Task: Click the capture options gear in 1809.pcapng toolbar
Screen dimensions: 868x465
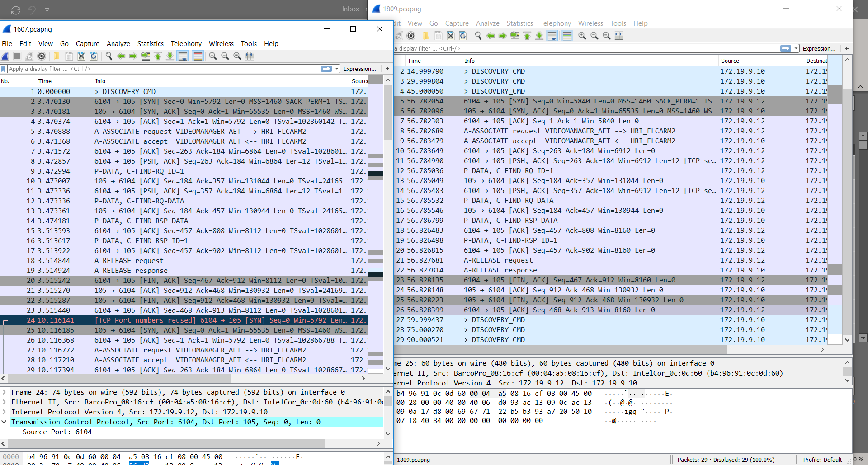Action: pyautogui.click(x=410, y=36)
